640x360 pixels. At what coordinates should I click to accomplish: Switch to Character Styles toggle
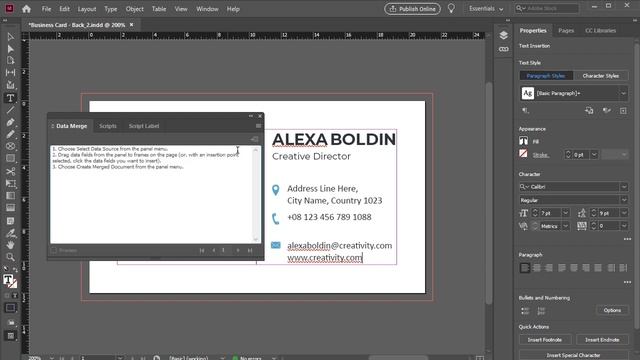tap(600, 76)
